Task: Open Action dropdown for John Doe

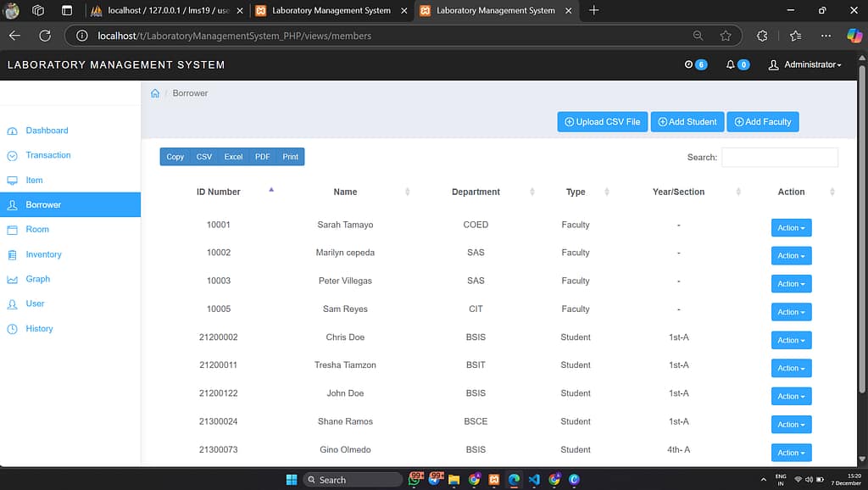Action: coord(791,396)
